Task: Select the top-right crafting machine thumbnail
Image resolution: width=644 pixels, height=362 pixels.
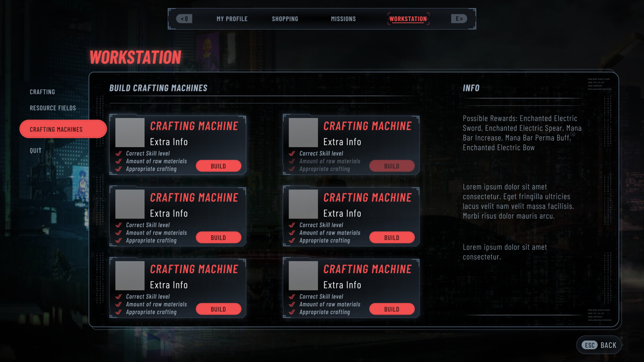Action: point(303,132)
